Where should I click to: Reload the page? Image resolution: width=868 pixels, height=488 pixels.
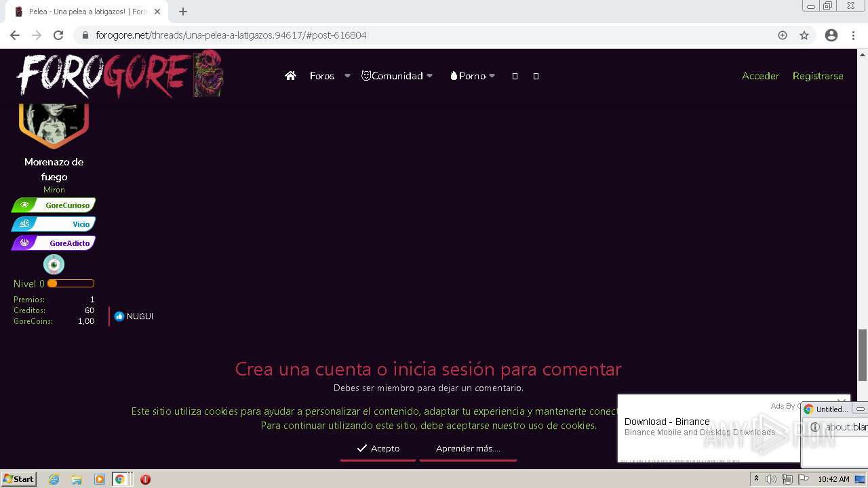[x=58, y=35]
